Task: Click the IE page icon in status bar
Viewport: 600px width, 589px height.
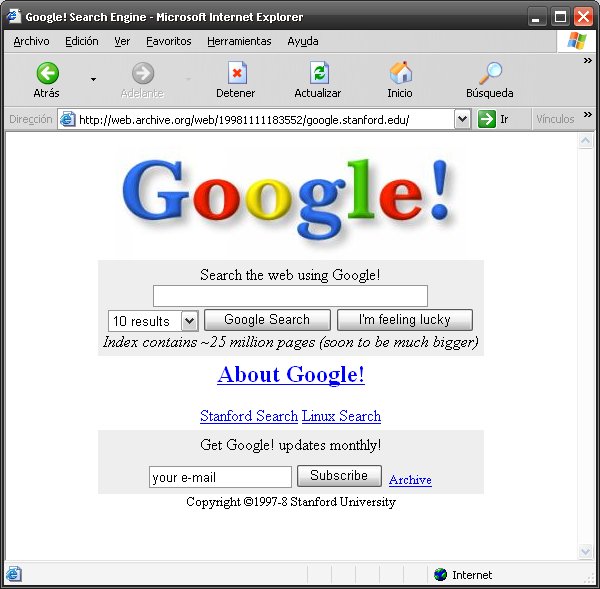Action: coord(13,574)
